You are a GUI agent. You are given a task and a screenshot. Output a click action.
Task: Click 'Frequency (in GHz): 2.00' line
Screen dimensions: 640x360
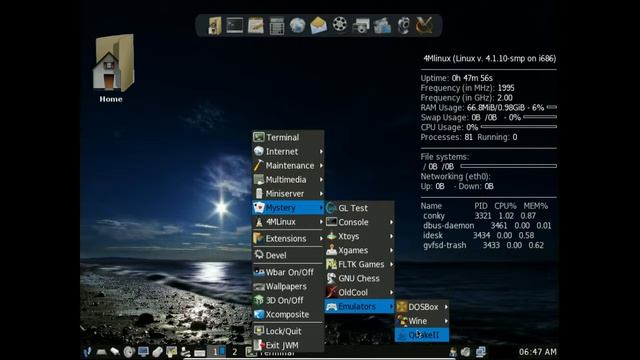click(467, 98)
